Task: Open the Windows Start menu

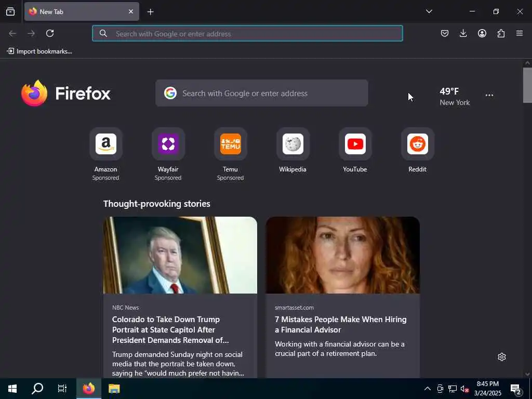Action: click(12, 389)
